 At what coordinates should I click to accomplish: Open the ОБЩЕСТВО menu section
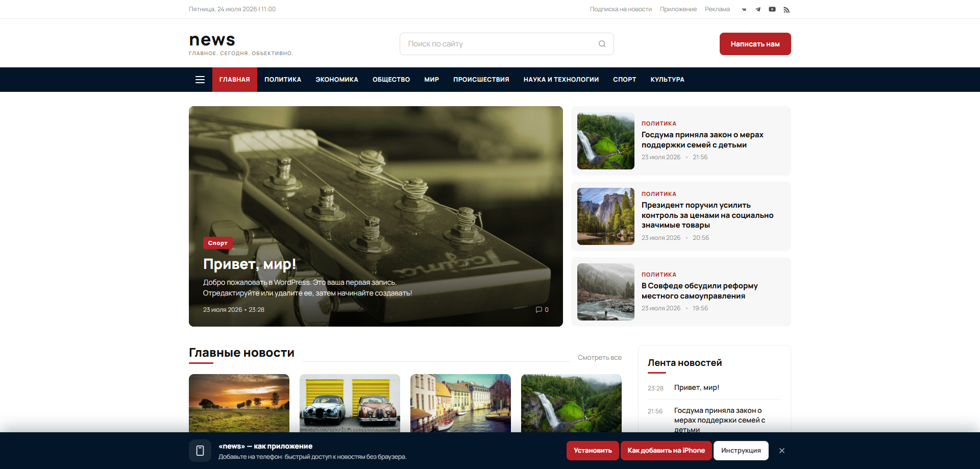point(391,80)
